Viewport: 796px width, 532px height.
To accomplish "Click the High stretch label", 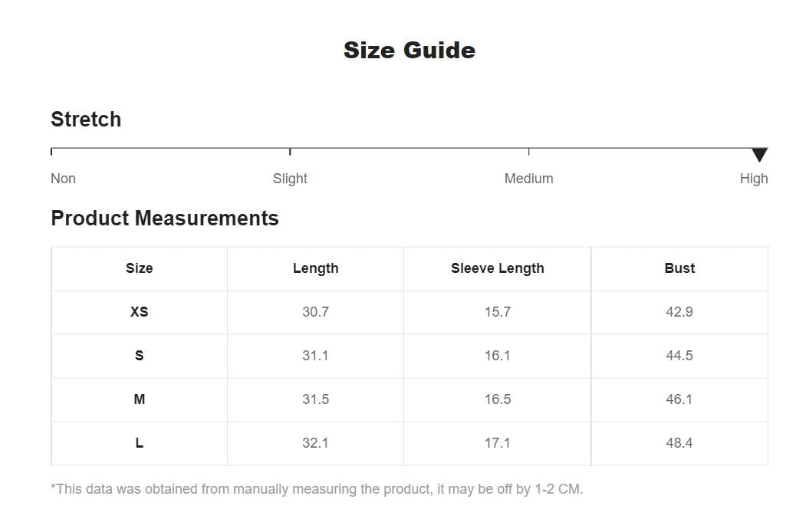I will click(754, 179).
